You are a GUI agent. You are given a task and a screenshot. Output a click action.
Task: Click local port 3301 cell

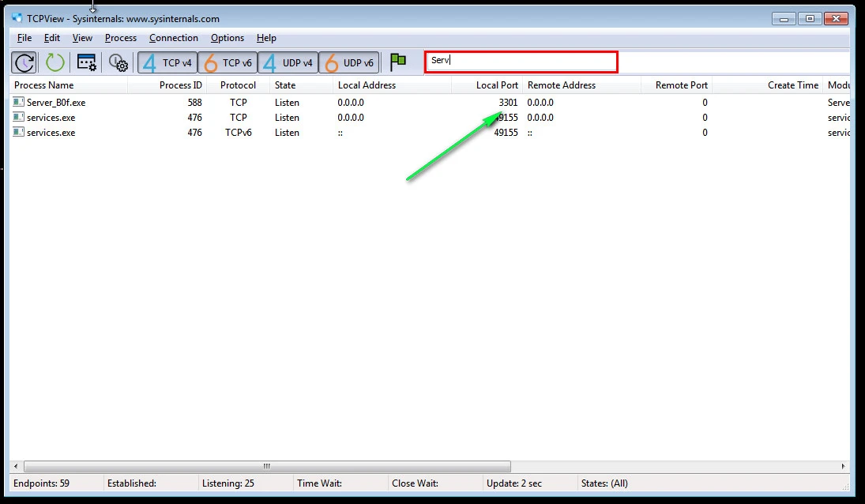pos(508,103)
